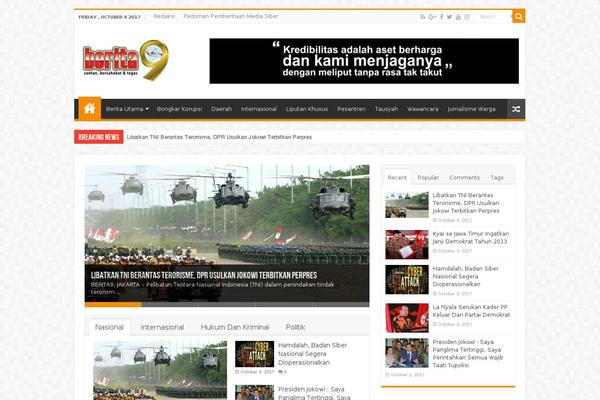
Task: Open the Bongkar Korupsi menu
Action: 179,109
